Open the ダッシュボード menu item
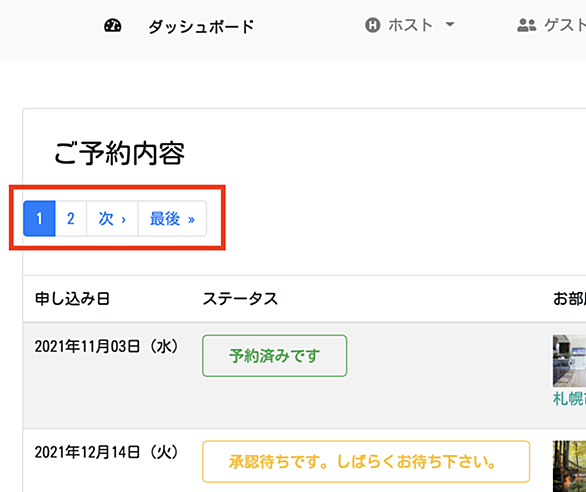Screen dimensions: 586x492 [201, 27]
